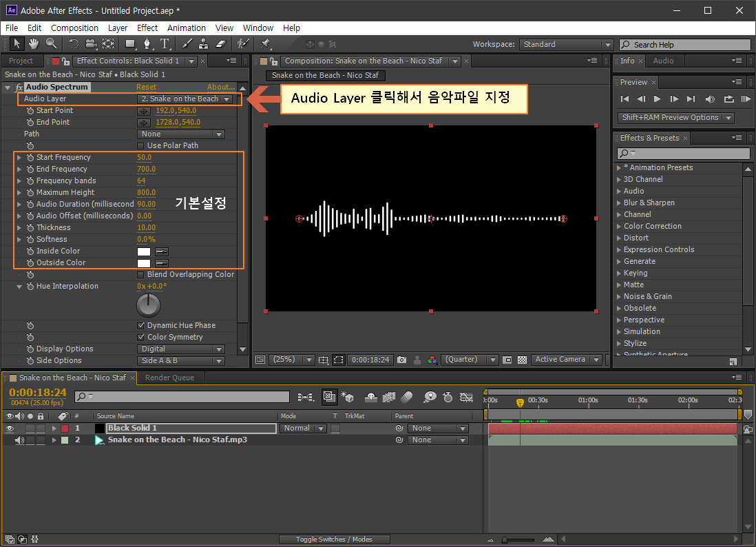Click the Inside Color eyedropper
The width and height of the screenshot is (756, 547).
(162, 251)
